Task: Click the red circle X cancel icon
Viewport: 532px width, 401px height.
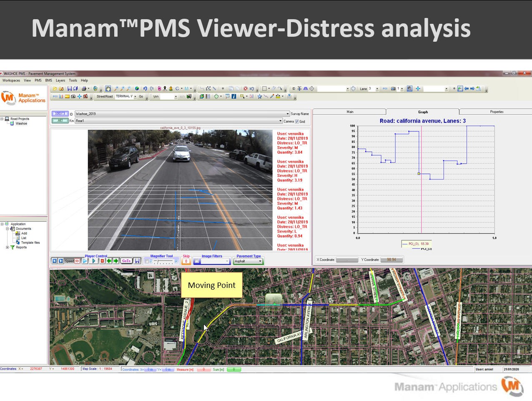Action: [246, 89]
